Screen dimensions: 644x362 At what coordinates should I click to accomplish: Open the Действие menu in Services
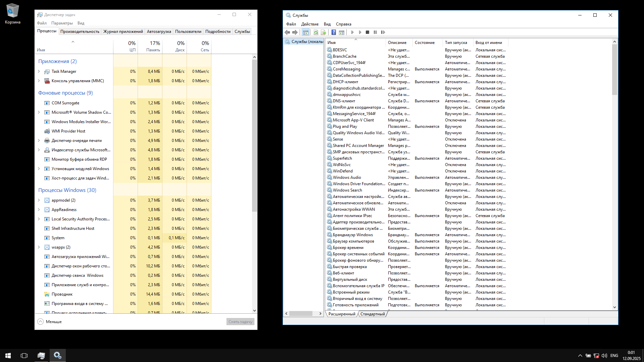coord(310,24)
